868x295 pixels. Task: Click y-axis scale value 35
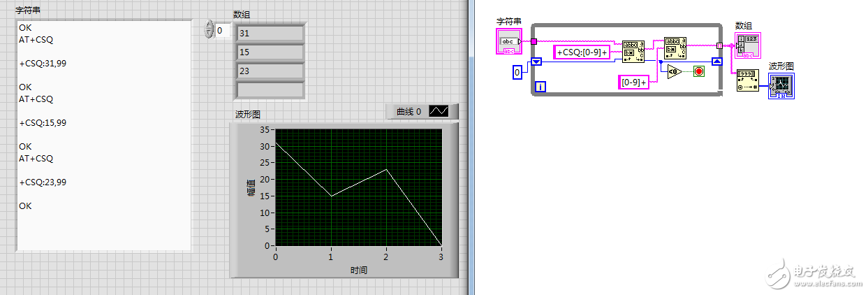coord(265,129)
